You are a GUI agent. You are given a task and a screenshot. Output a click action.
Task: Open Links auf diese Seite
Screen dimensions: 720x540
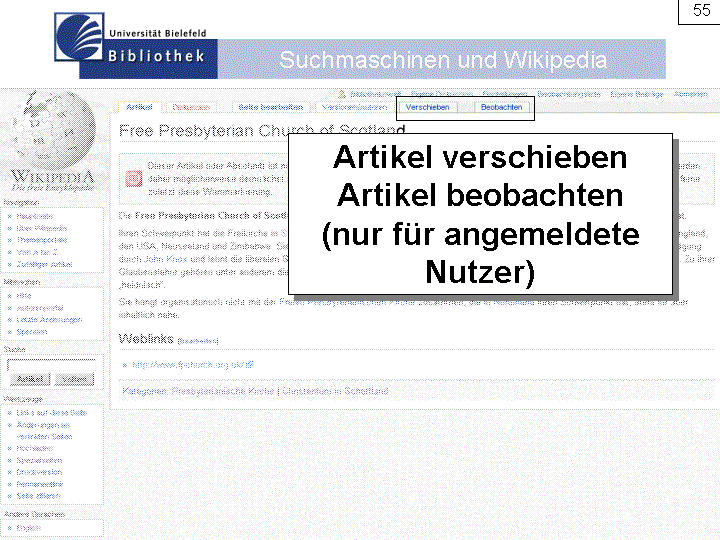52,413
